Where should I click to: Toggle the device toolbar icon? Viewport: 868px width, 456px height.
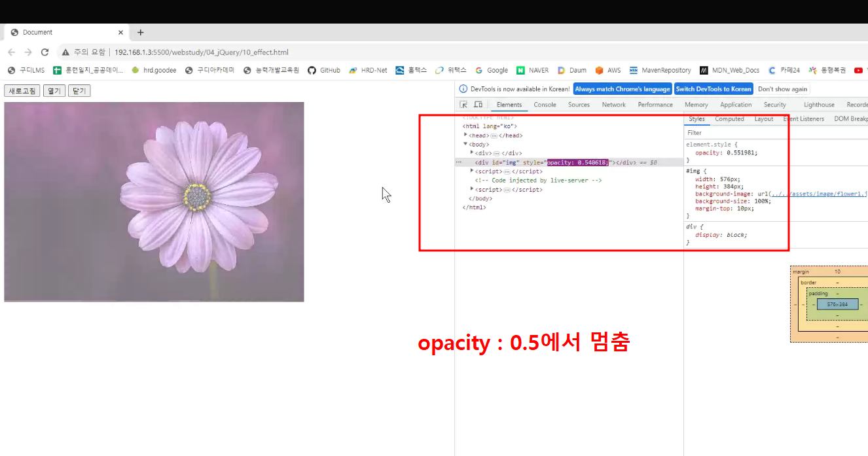(x=478, y=105)
